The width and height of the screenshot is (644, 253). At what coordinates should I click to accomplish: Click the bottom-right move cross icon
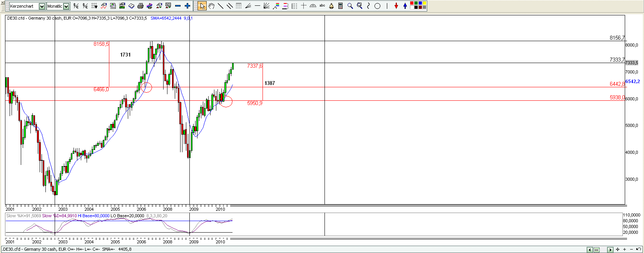tap(618, 250)
